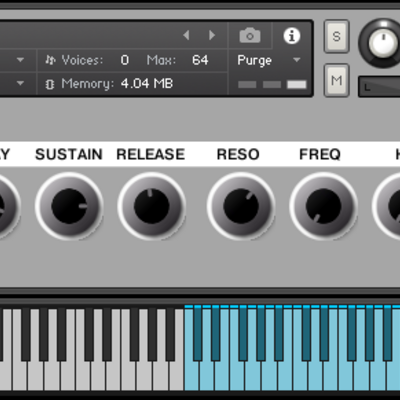Click the Max voices value 64
The width and height of the screenshot is (400, 400).
200,60
